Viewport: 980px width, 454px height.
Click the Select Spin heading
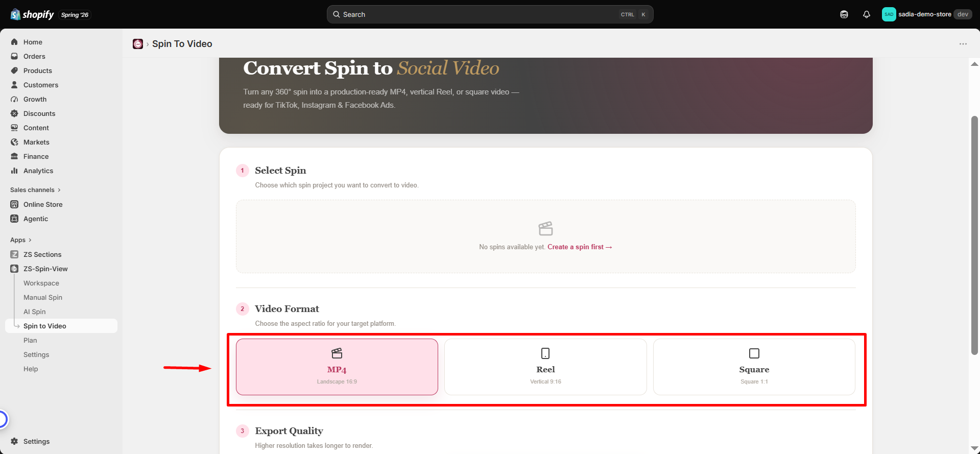(x=280, y=171)
